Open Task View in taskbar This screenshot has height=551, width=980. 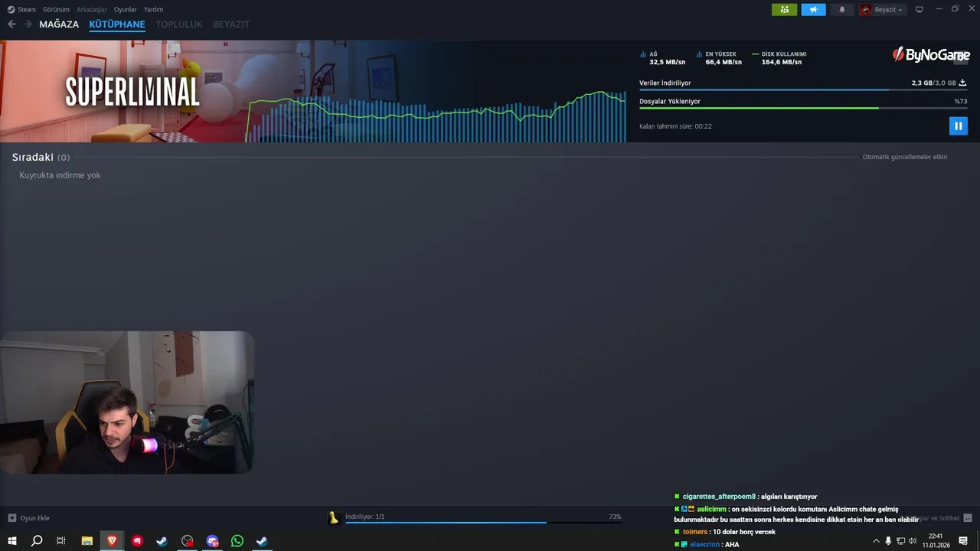[x=61, y=541]
